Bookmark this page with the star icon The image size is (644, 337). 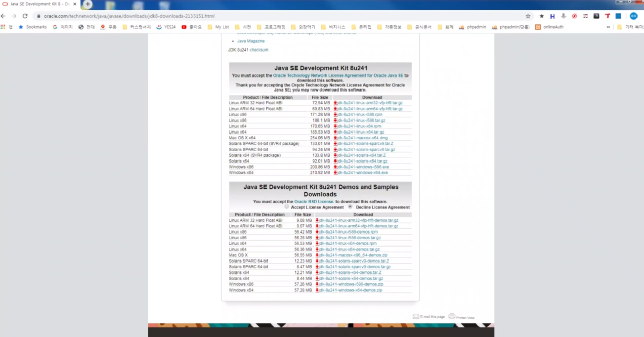(528, 16)
